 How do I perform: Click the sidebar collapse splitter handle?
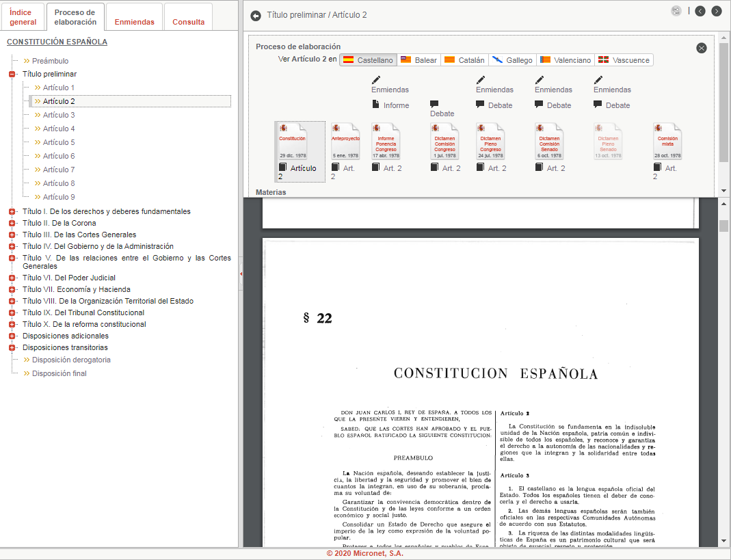(x=241, y=274)
